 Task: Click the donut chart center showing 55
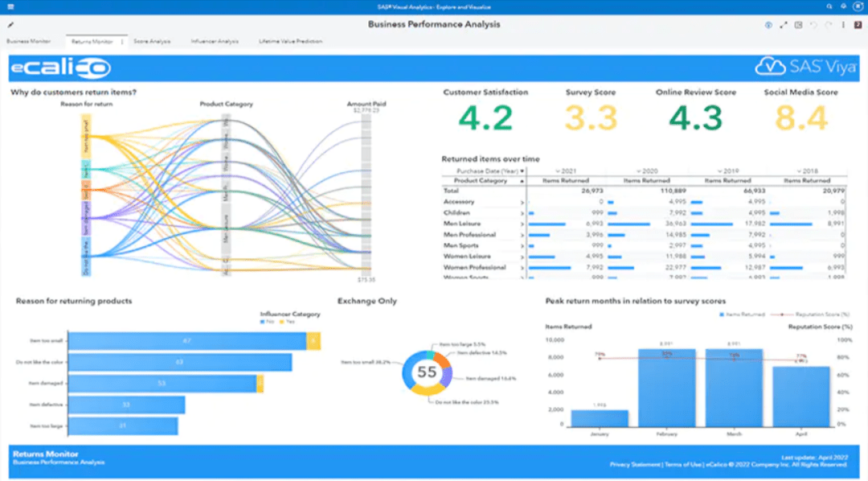click(x=425, y=372)
